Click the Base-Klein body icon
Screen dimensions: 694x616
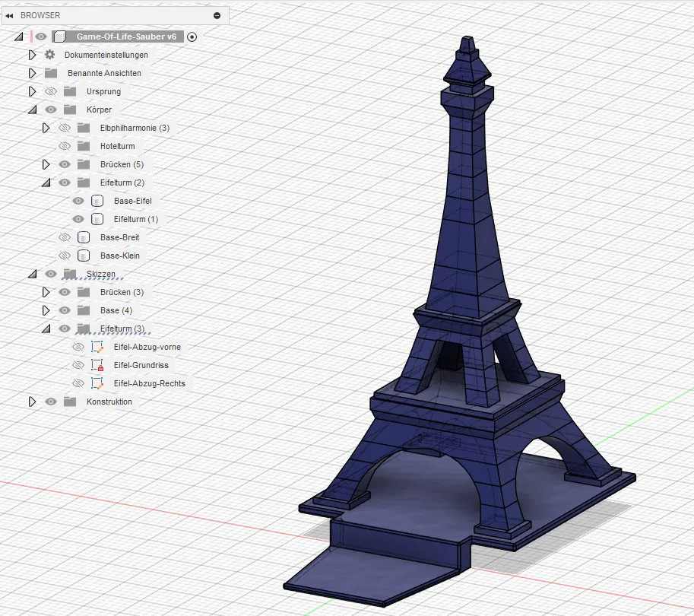84,256
